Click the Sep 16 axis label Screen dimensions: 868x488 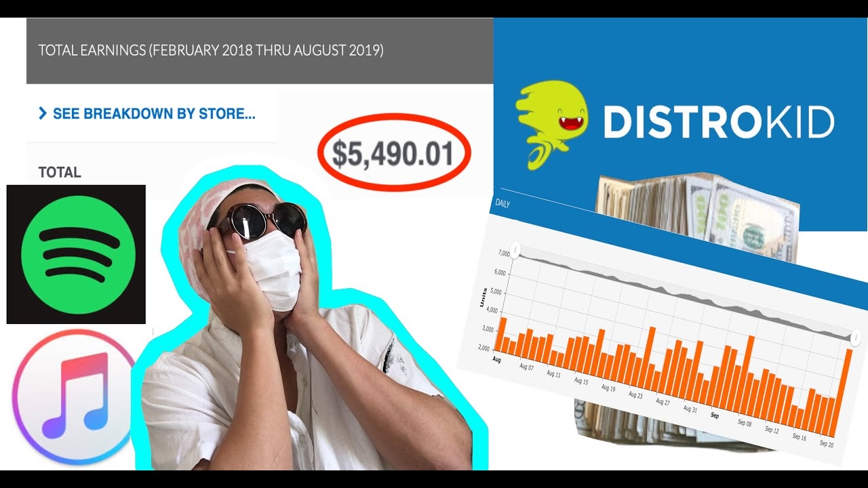[799, 437]
